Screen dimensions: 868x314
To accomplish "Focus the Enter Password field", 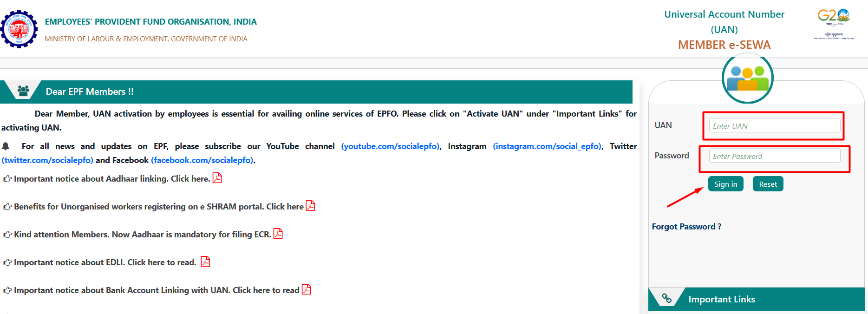I will tap(774, 156).
